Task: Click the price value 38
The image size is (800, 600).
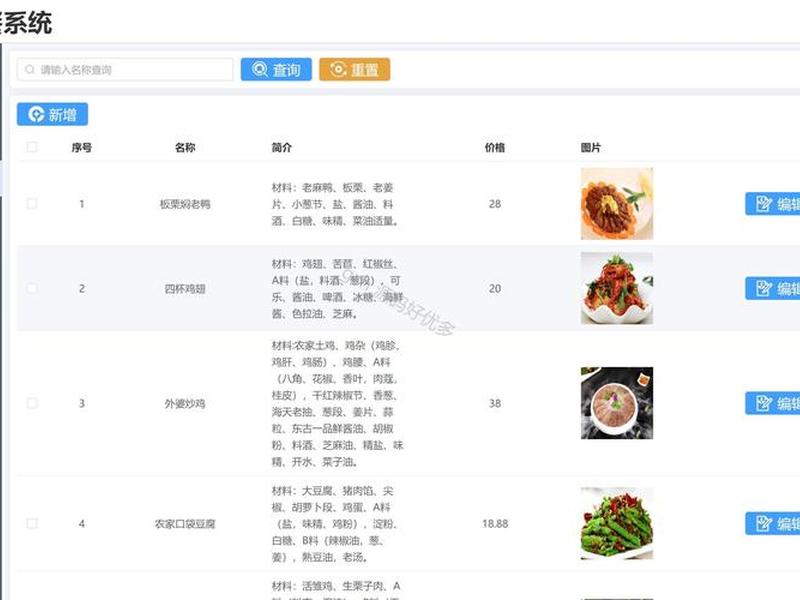Action: [x=494, y=403]
